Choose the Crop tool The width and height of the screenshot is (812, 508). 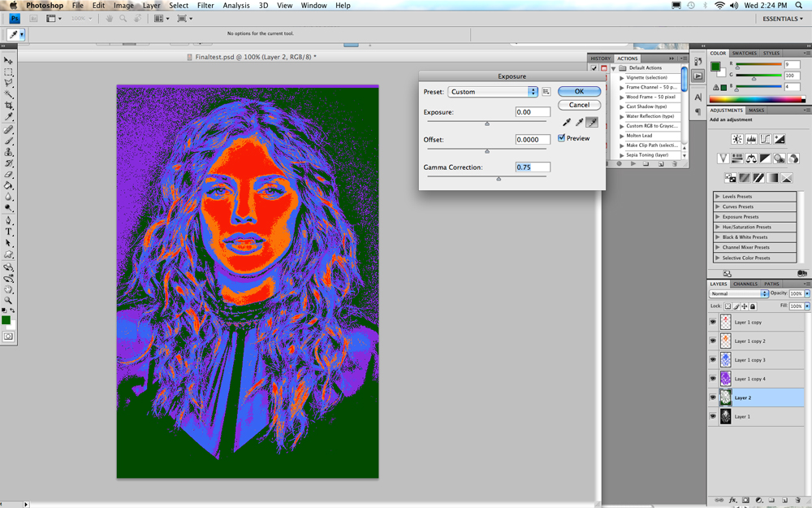[8, 106]
